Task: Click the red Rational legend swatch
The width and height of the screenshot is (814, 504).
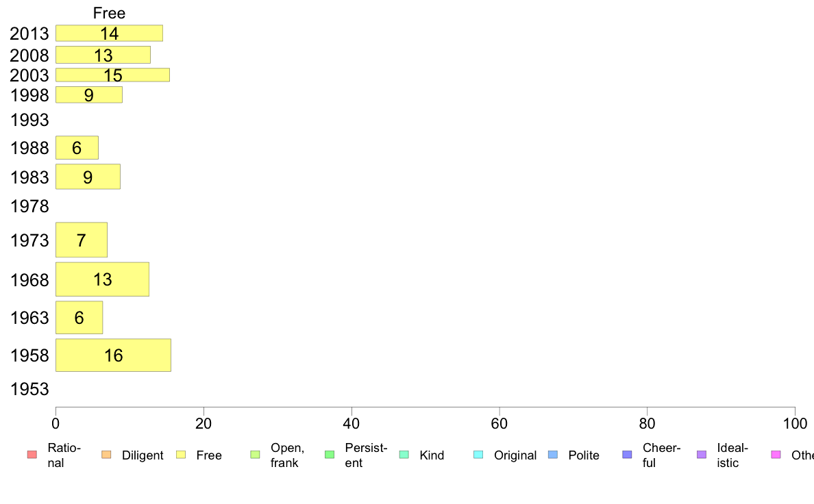Action: pyautogui.click(x=32, y=455)
